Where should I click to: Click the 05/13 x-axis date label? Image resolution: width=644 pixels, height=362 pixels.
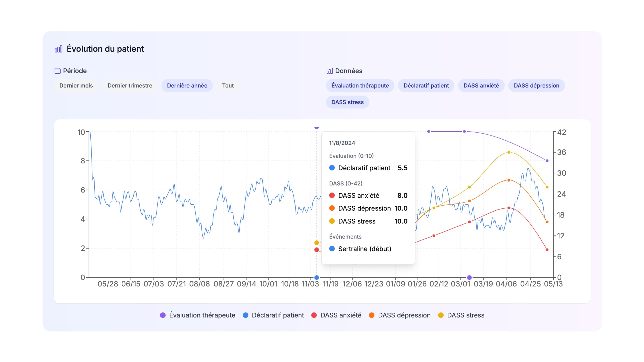[x=553, y=284]
